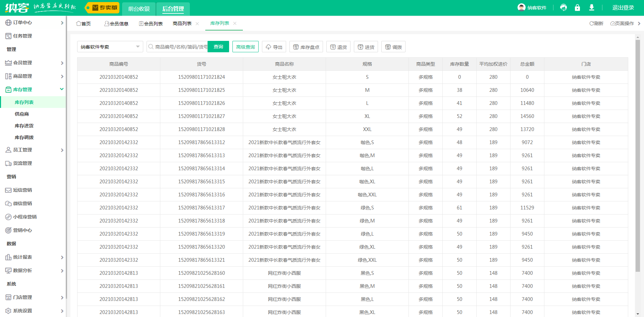Switch to the 前台收银 tab
The image size is (644, 317).
click(139, 9)
